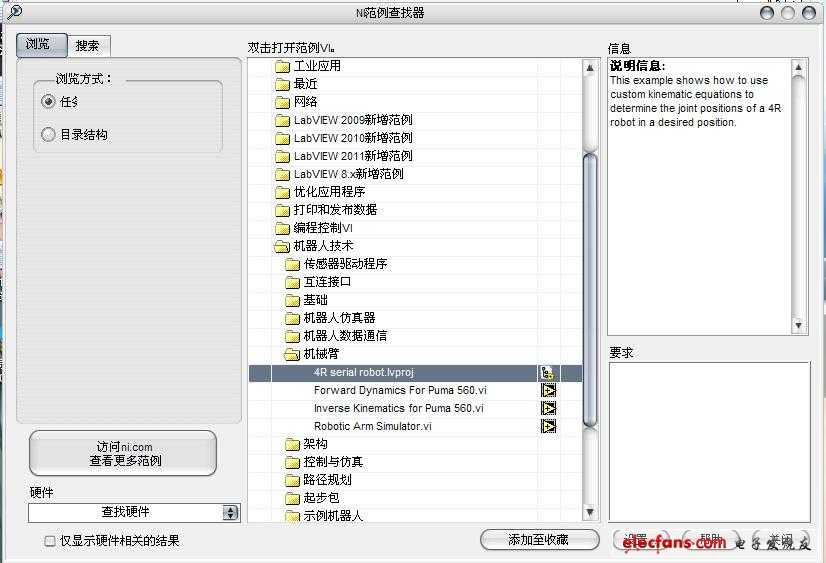Click the 设置 button
826x563 pixels.
tap(642, 540)
